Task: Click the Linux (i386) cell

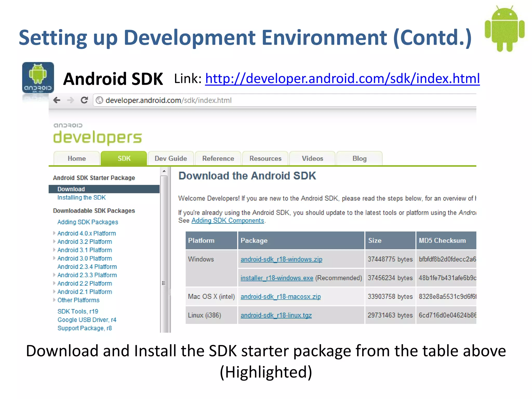Action: click(x=211, y=315)
